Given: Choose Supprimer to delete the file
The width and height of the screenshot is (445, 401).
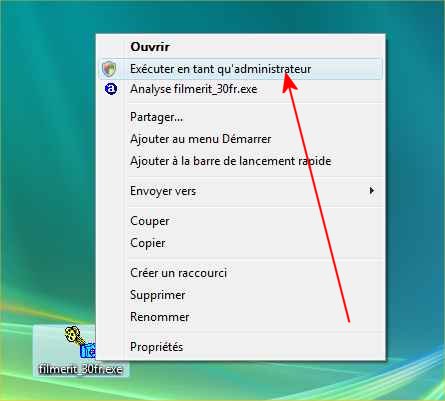Looking at the screenshot, I should [158, 295].
